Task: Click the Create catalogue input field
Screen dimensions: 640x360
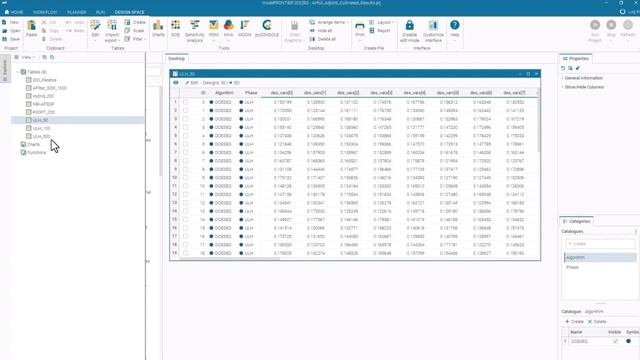Action: pos(600,244)
